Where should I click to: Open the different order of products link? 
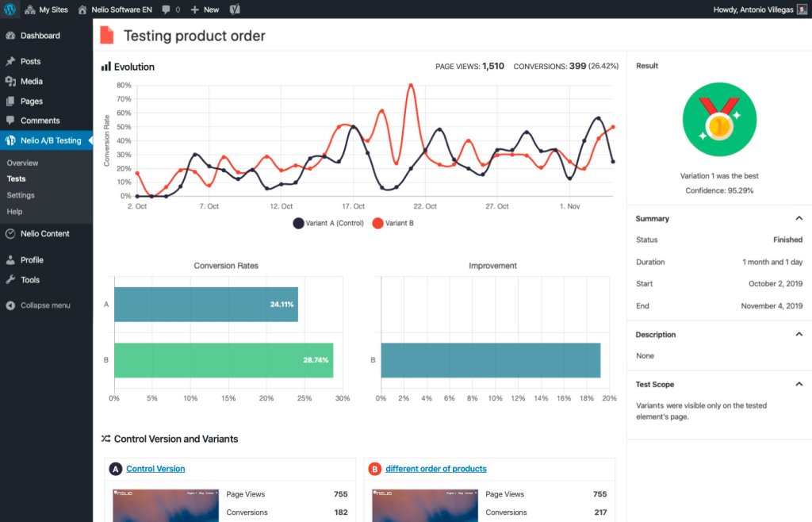point(436,469)
